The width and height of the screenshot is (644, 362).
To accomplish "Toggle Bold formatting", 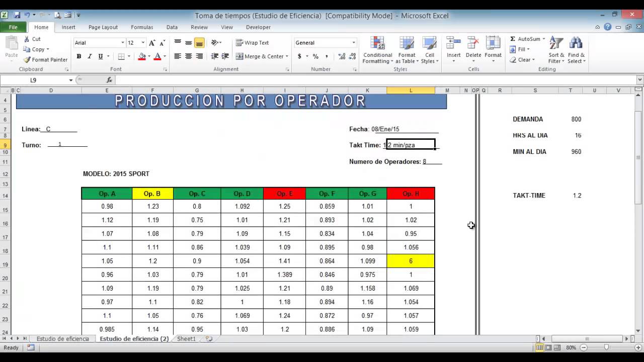I will coord(79,56).
